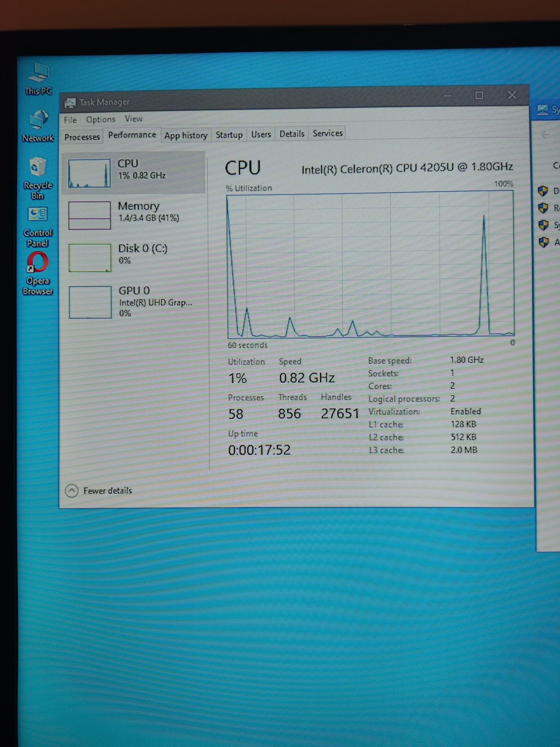Click the Task Manager title bar icon
This screenshot has height=747, width=560.
[x=70, y=103]
